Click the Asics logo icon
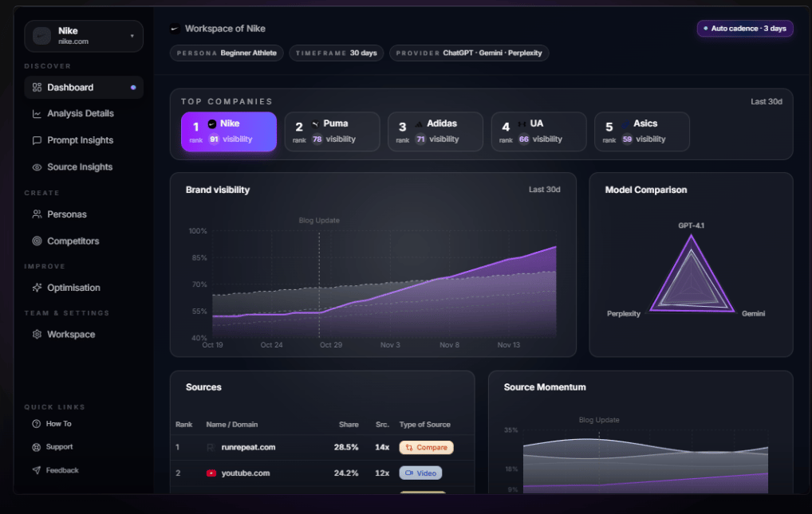 click(625, 124)
